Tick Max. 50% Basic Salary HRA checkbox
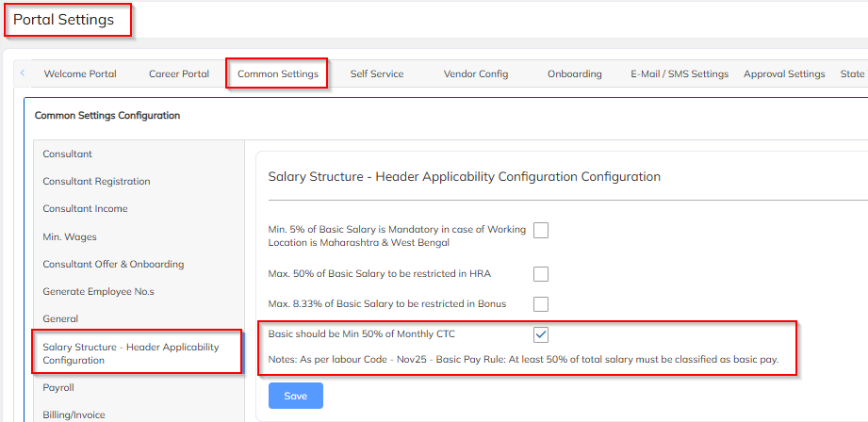This screenshot has height=422, width=868. pyautogui.click(x=541, y=274)
